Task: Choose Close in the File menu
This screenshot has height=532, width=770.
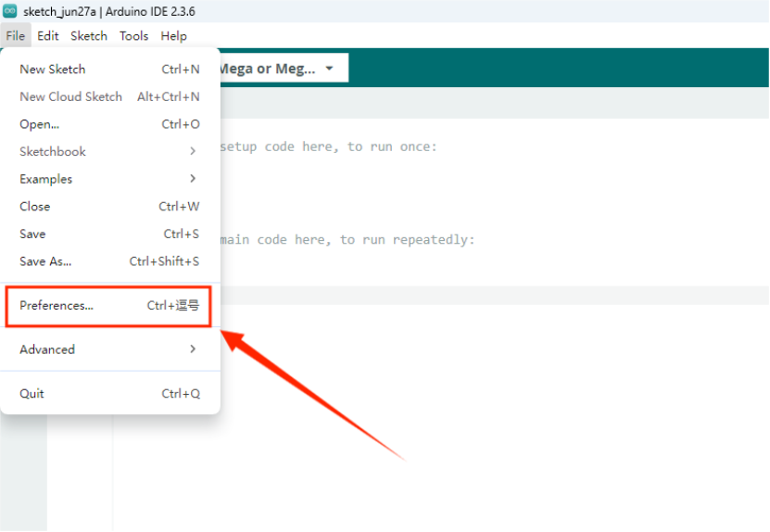Action: [x=35, y=207]
